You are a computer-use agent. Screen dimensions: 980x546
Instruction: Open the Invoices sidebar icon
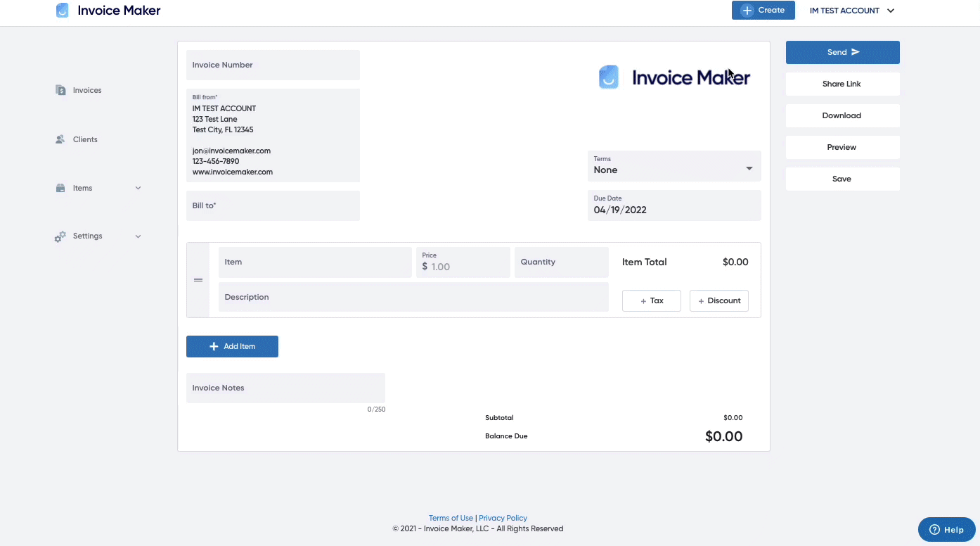tap(60, 90)
